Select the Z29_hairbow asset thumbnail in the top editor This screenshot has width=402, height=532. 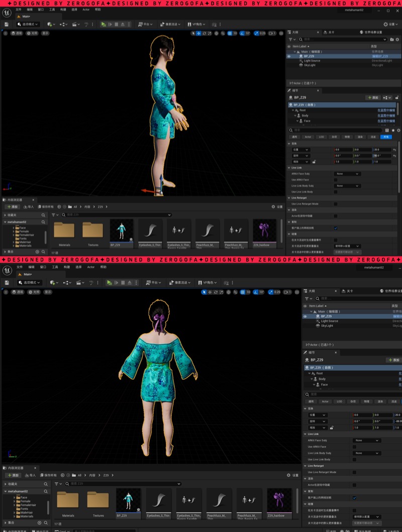pos(264,232)
